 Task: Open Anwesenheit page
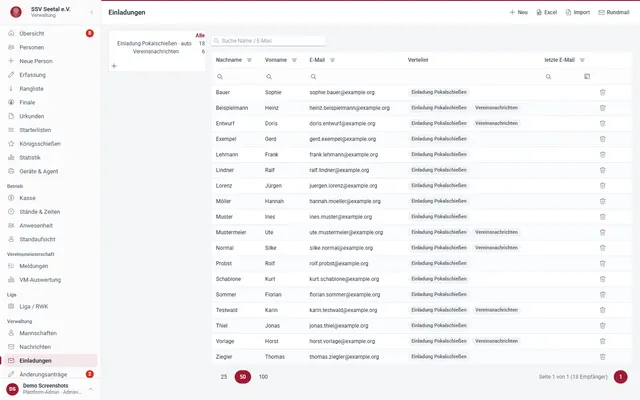[50, 225]
